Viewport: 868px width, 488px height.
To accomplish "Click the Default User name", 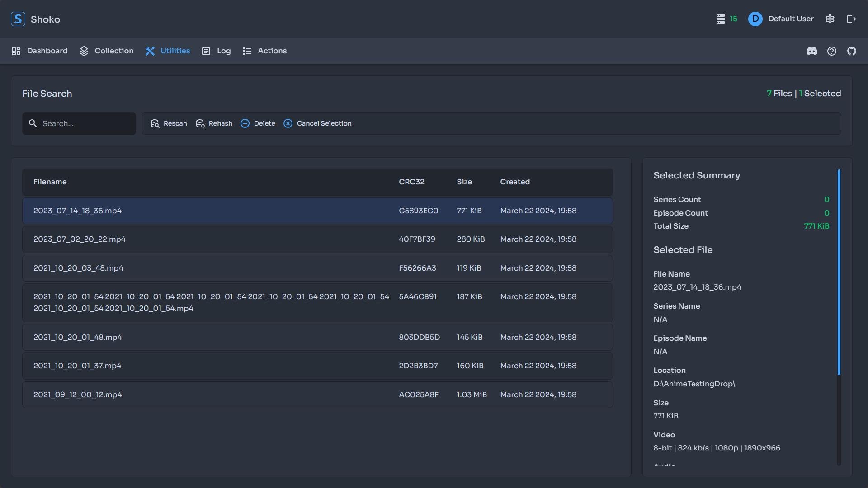I will 791,19.
